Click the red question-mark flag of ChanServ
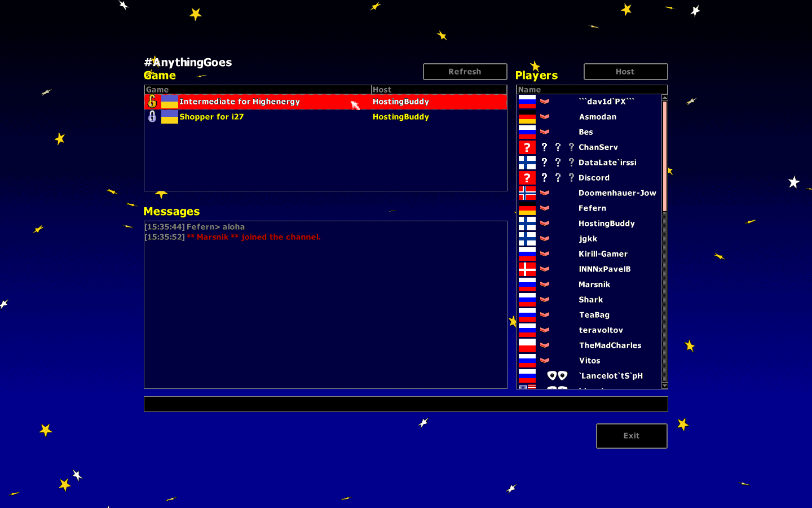 coord(527,147)
